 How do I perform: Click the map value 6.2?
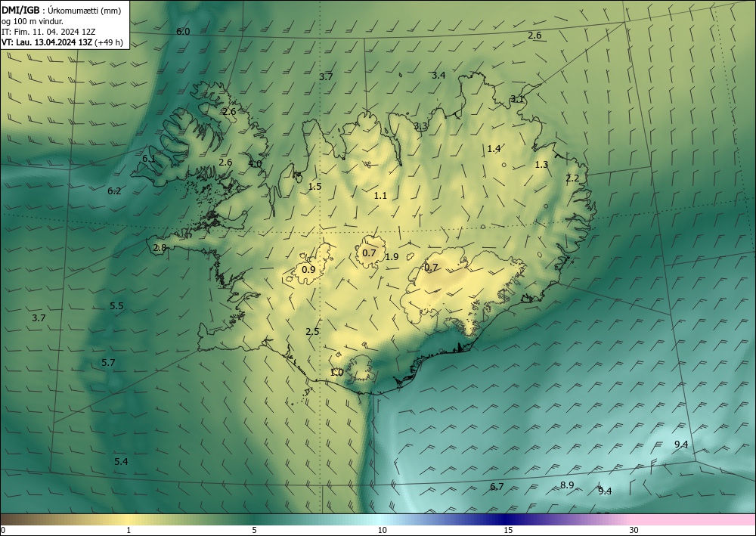114,191
